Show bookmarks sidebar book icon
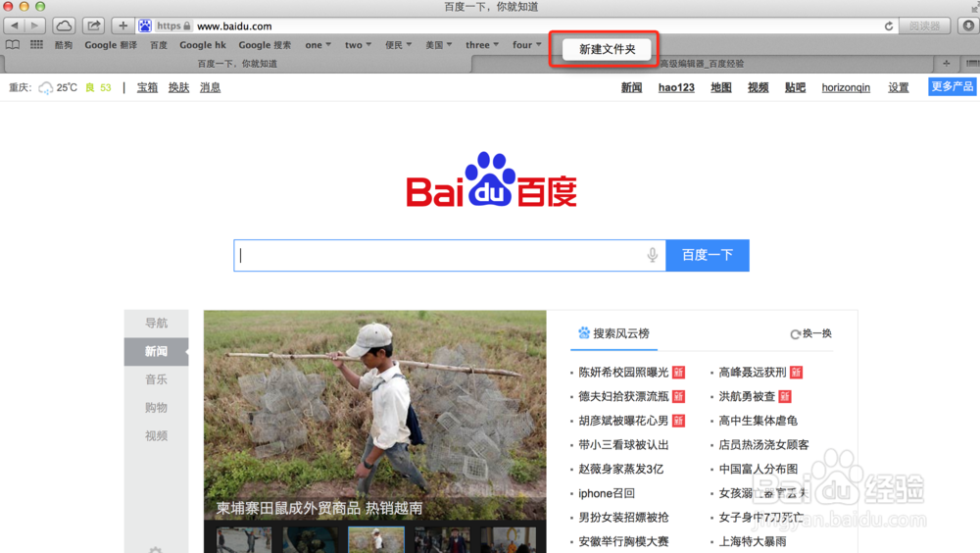 (x=13, y=44)
